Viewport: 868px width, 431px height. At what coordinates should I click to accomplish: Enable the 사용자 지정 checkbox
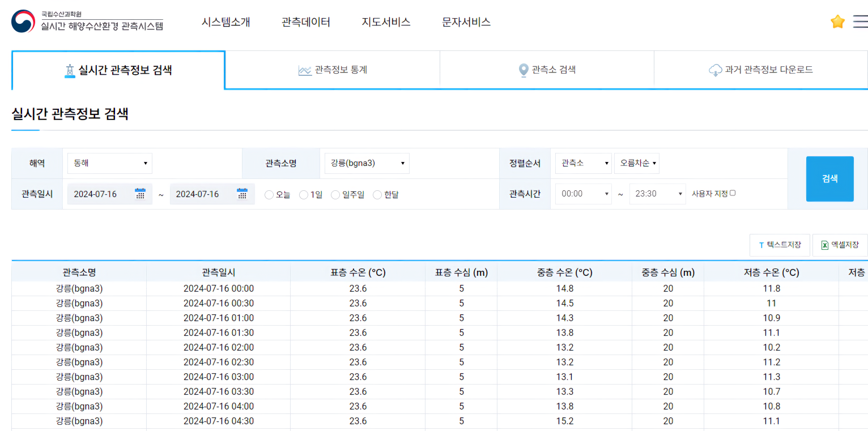(733, 193)
